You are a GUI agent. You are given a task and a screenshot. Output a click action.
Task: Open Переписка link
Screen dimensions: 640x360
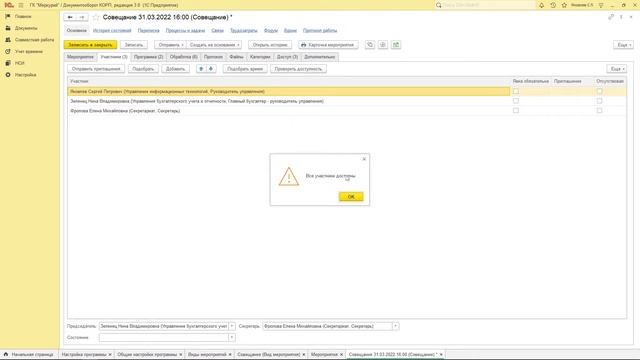149,31
